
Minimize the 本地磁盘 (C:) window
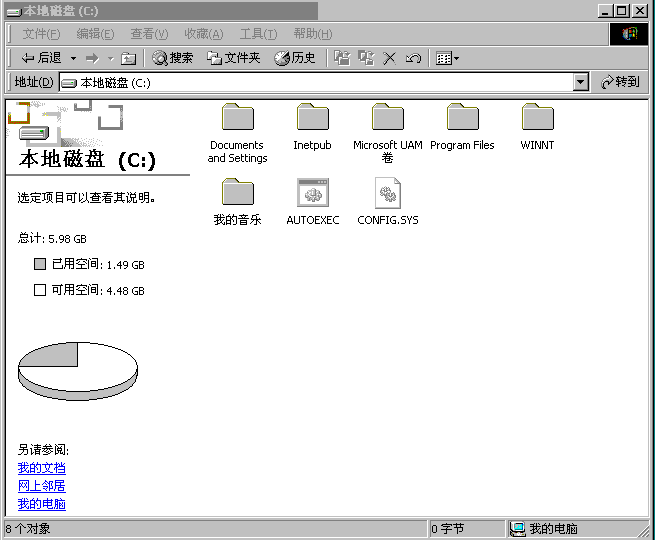pos(606,11)
